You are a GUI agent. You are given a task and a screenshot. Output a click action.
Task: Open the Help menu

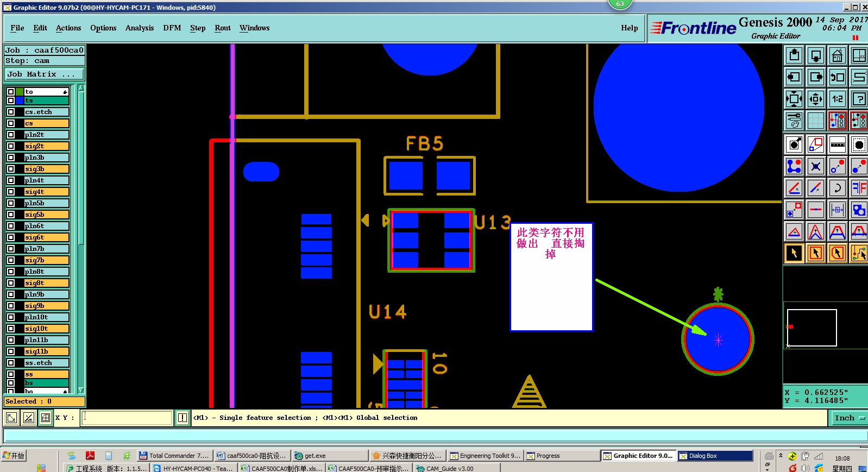[630, 28]
